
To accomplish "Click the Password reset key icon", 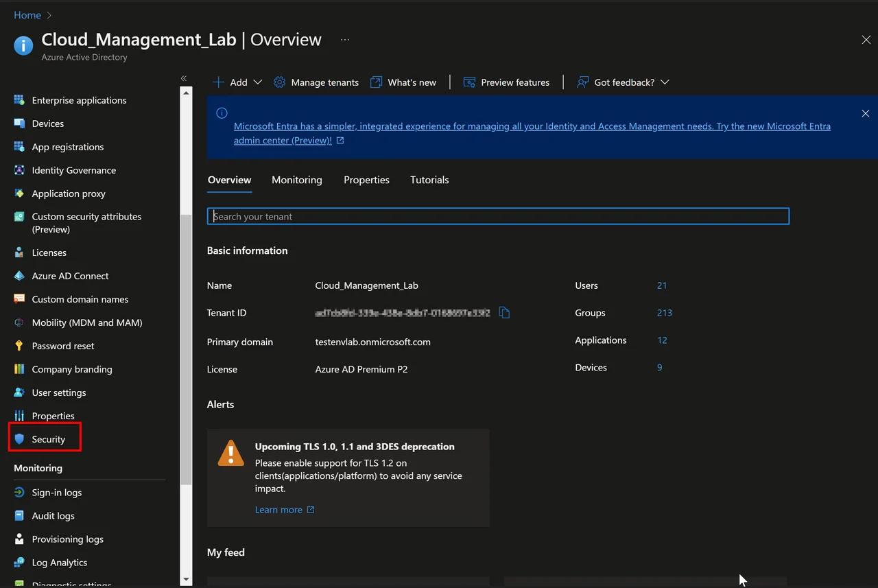I will (x=19, y=346).
